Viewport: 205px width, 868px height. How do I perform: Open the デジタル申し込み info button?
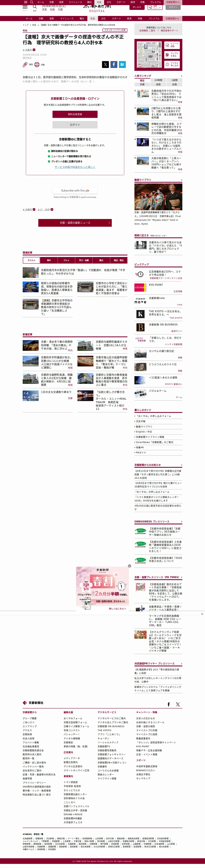point(172,64)
